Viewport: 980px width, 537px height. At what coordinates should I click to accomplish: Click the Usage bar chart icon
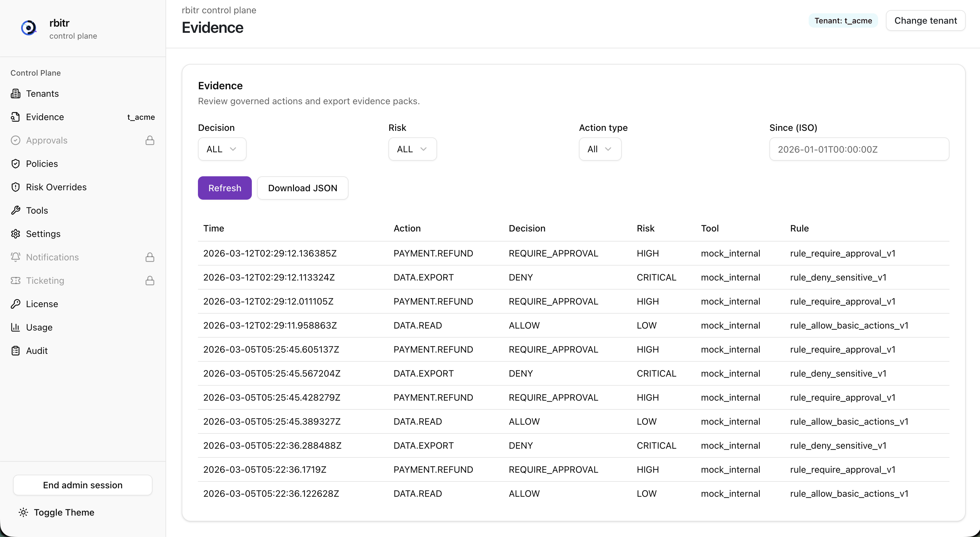point(16,327)
